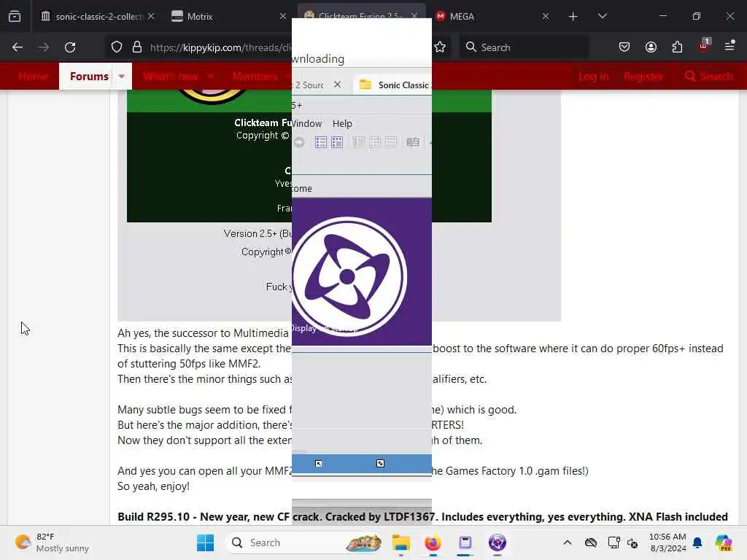Viewport: 747px width, 560px height.
Task: Click the second blue grid toolbar icon
Action: pyautogui.click(x=337, y=142)
